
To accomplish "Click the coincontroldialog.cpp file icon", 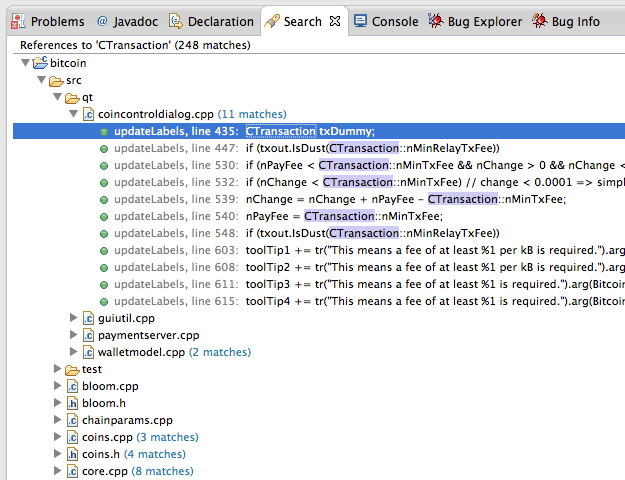I will [x=88, y=114].
